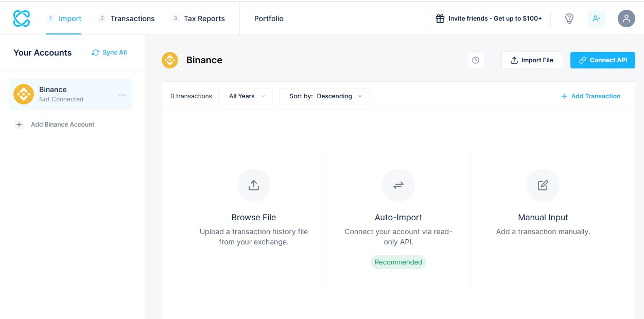
Task: Open the three-dot menu on the Binance account
Action: (123, 94)
